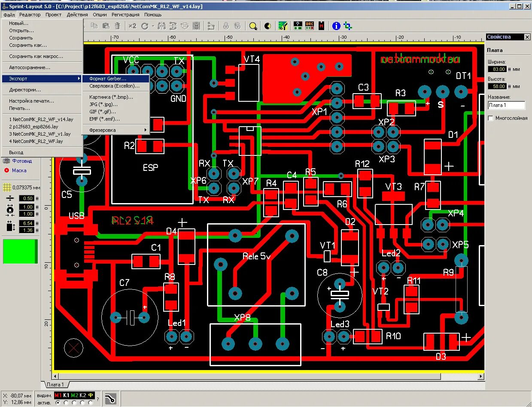This screenshot has height=407, width=532.
Task: Click the Mirror vertically toolbar icon
Action: [173, 26]
